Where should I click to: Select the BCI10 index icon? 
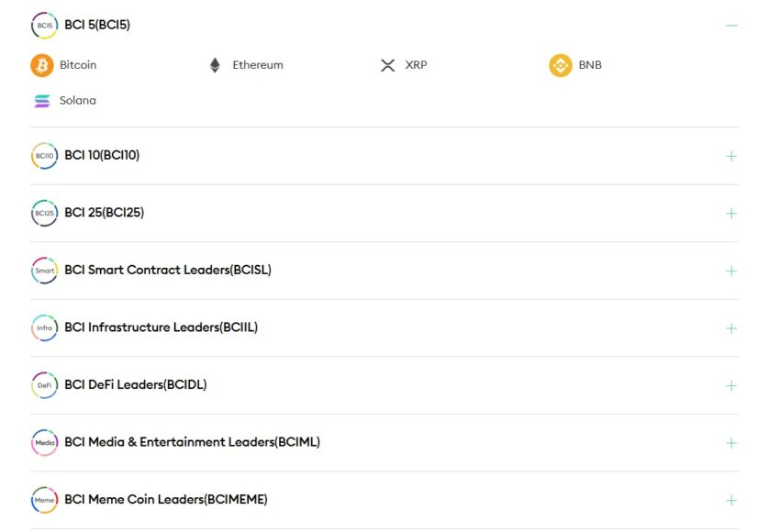[43, 156]
